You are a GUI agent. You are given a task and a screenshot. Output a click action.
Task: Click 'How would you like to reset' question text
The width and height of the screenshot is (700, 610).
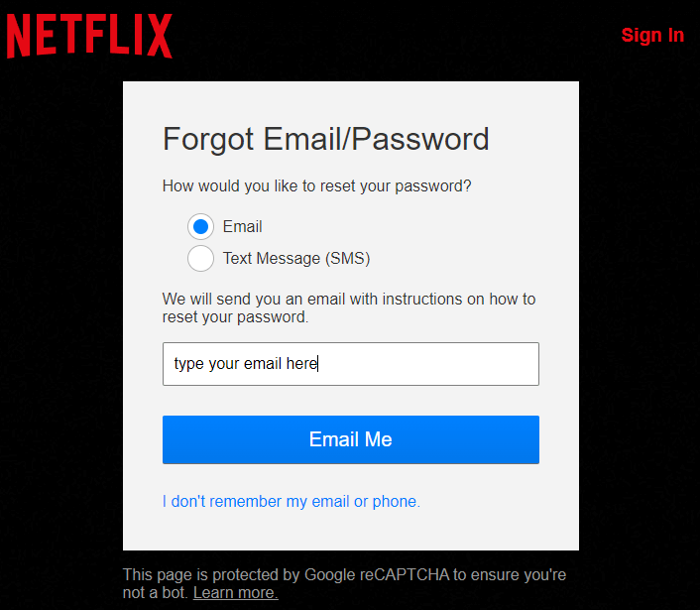pos(317,186)
